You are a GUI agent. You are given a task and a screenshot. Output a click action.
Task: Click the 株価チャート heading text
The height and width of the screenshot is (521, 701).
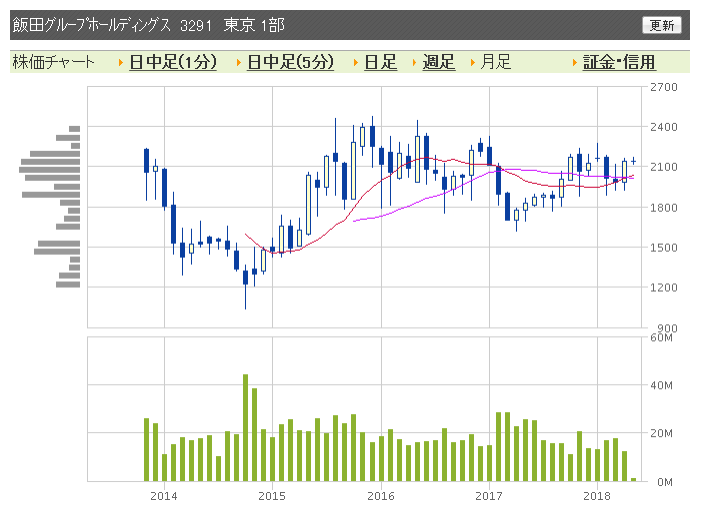[54, 62]
